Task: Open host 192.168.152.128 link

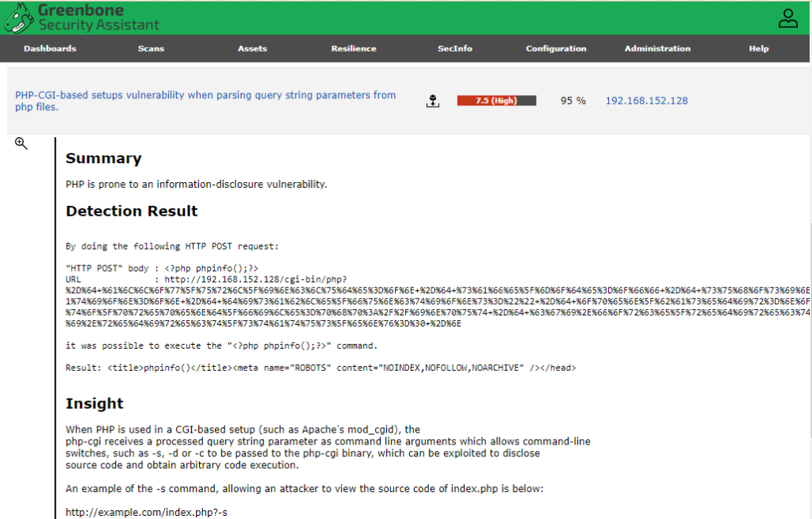Action: tap(647, 101)
